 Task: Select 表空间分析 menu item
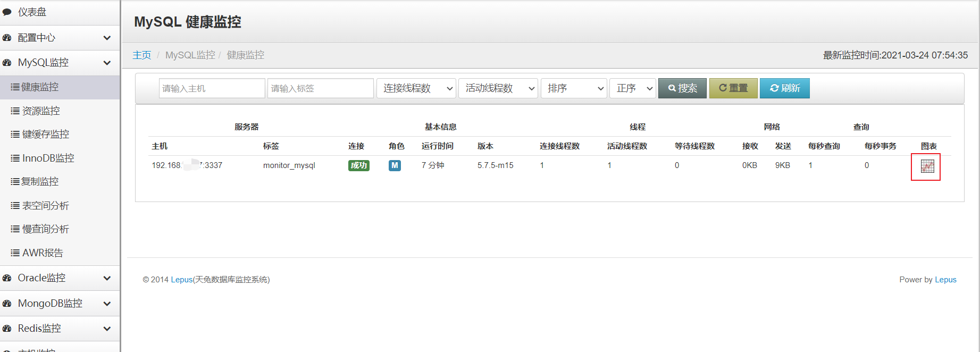pos(60,205)
